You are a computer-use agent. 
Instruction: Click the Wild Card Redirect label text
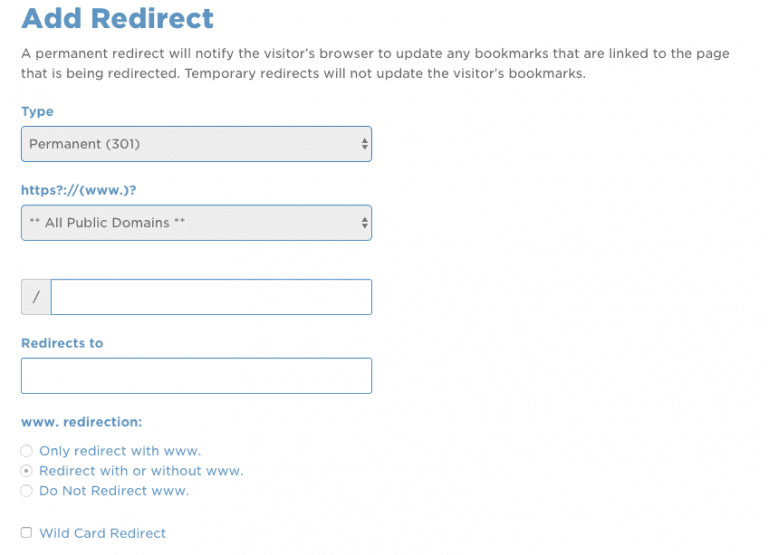coord(102,533)
